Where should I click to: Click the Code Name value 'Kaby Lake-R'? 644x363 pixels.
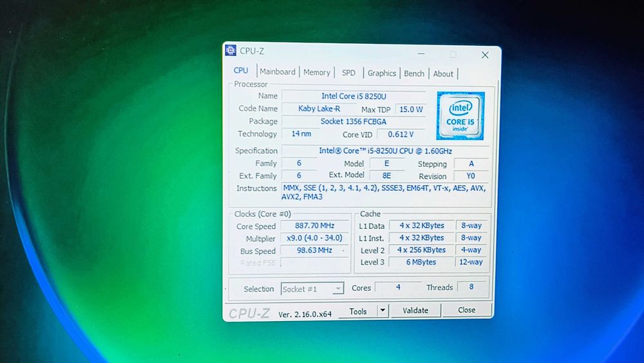coord(319,108)
